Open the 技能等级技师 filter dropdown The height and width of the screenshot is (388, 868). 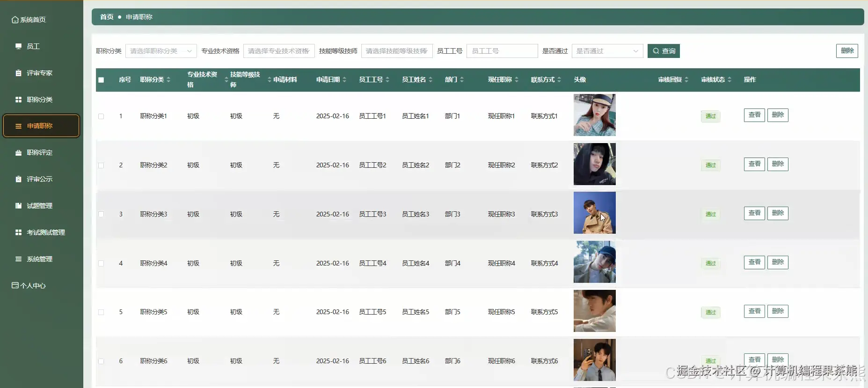point(397,51)
